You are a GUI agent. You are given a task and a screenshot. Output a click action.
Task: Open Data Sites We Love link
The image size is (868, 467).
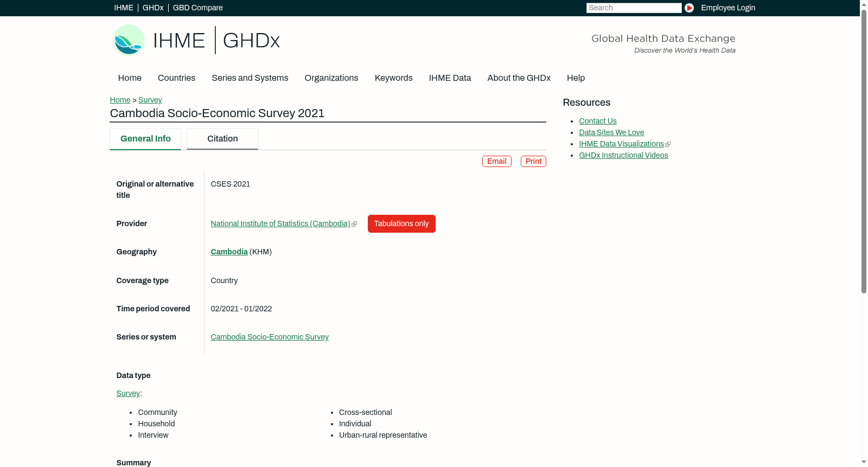point(611,132)
